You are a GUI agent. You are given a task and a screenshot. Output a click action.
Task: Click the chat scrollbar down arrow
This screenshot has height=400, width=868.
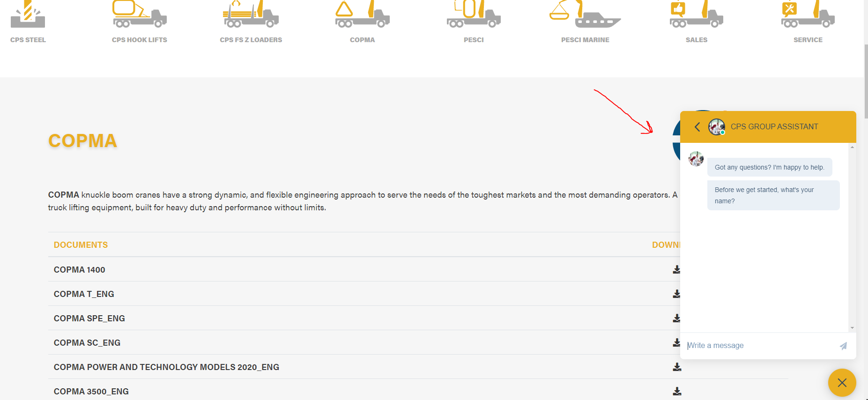coord(852,328)
